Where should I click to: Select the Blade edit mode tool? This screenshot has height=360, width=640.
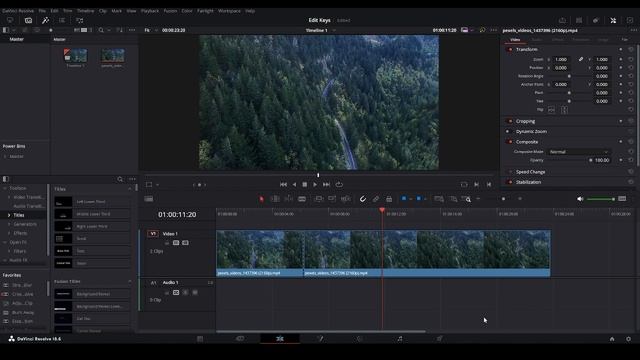302,199
